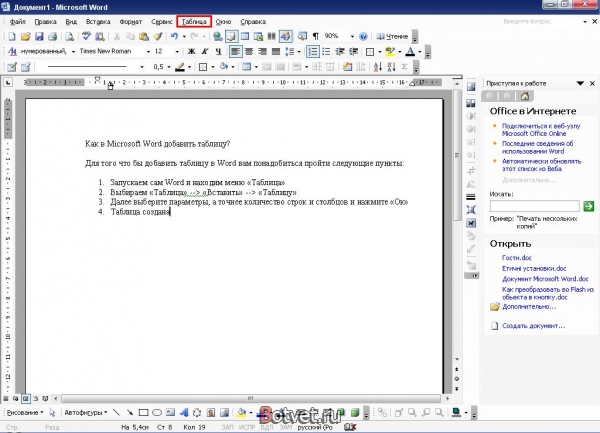This screenshot has height=433, width=600.
Task: Click the Insert Table grid icon in the standard toolbar
Action: click(245, 36)
